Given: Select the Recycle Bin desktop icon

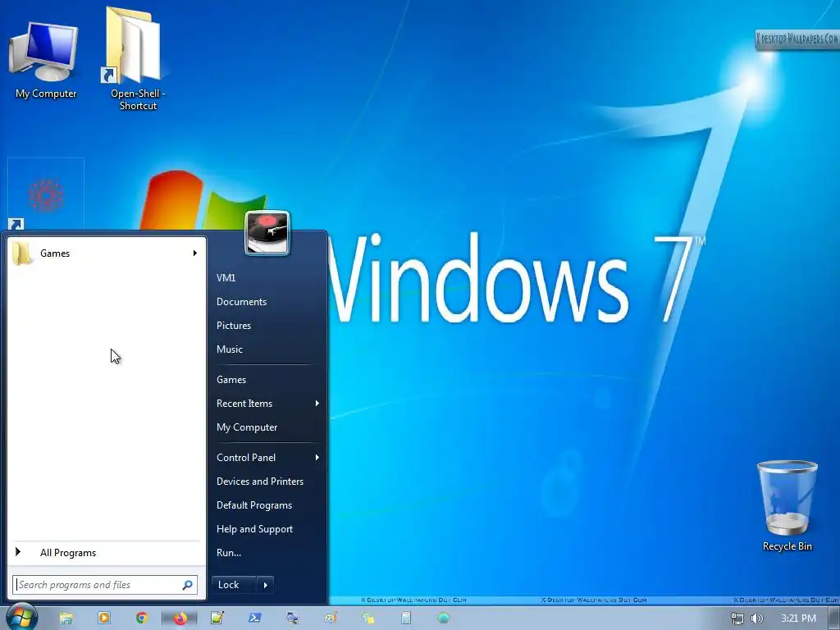Looking at the screenshot, I should click(787, 506).
